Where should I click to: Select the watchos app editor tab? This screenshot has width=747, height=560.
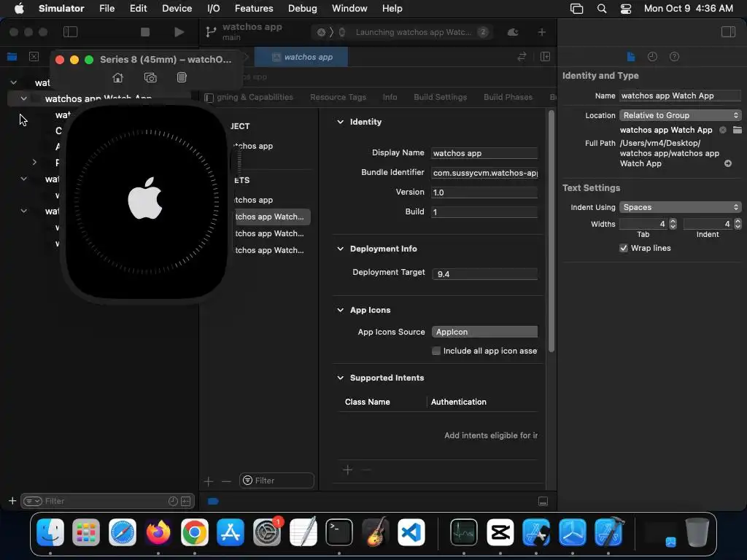tap(301, 57)
